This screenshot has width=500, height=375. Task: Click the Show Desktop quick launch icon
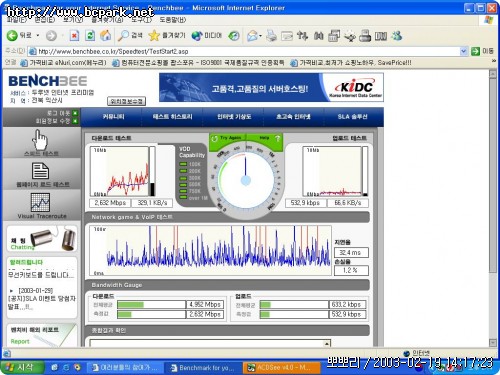(55, 367)
